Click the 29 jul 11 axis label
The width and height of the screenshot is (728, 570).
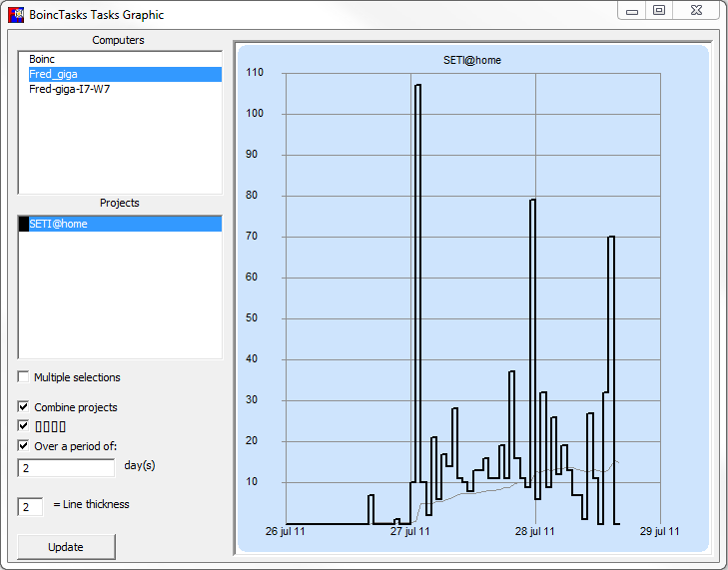tap(660, 531)
